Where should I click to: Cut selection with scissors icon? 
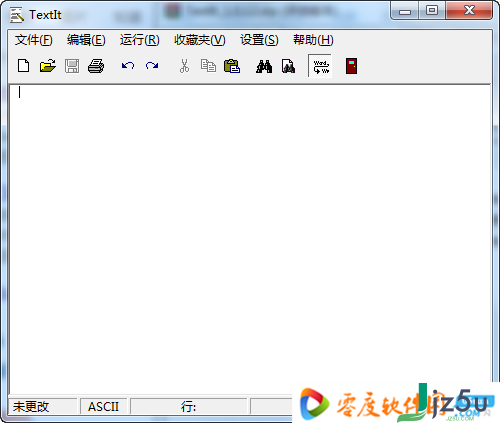tap(184, 66)
